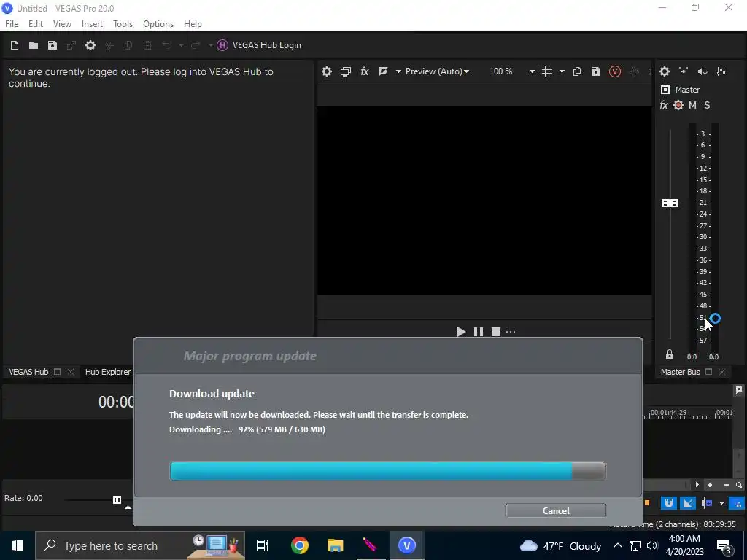Viewport: 747px width, 560px height.
Task: Open Project Video Properties gear above preview
Action: [326, 71]
